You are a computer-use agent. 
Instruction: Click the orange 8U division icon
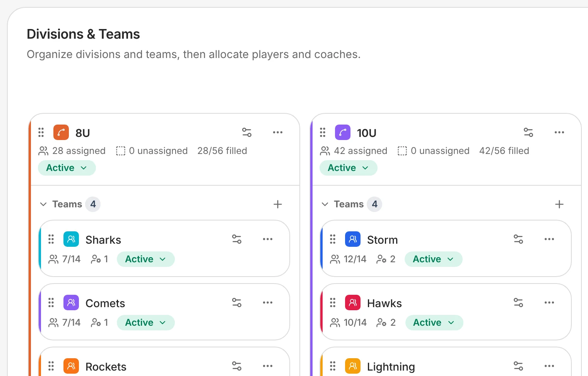tap(61, 132)
